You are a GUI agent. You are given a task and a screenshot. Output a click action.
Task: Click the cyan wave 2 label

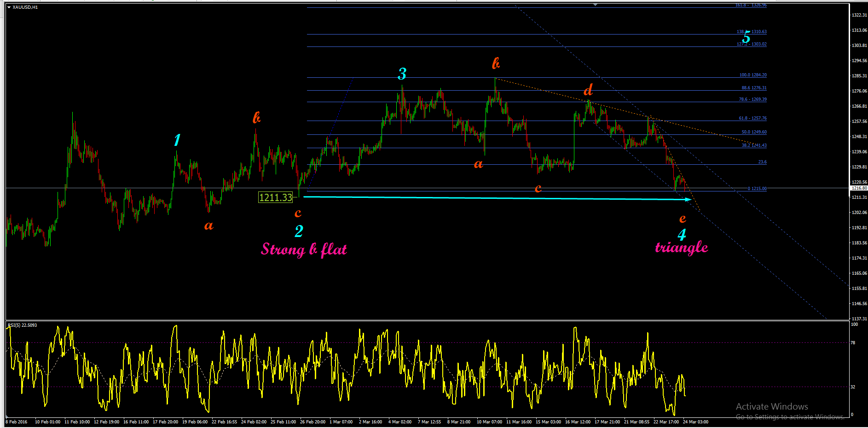[299, 231]
